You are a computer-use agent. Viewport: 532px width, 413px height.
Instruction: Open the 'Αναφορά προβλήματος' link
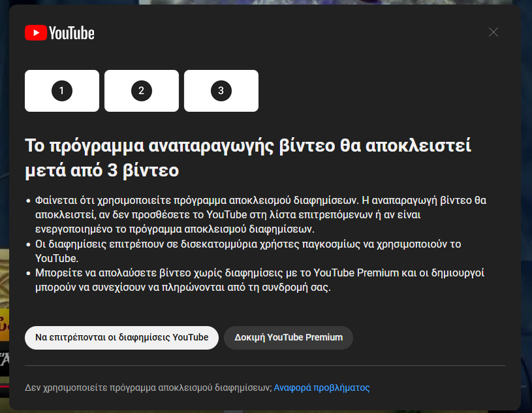click(321, 388)
